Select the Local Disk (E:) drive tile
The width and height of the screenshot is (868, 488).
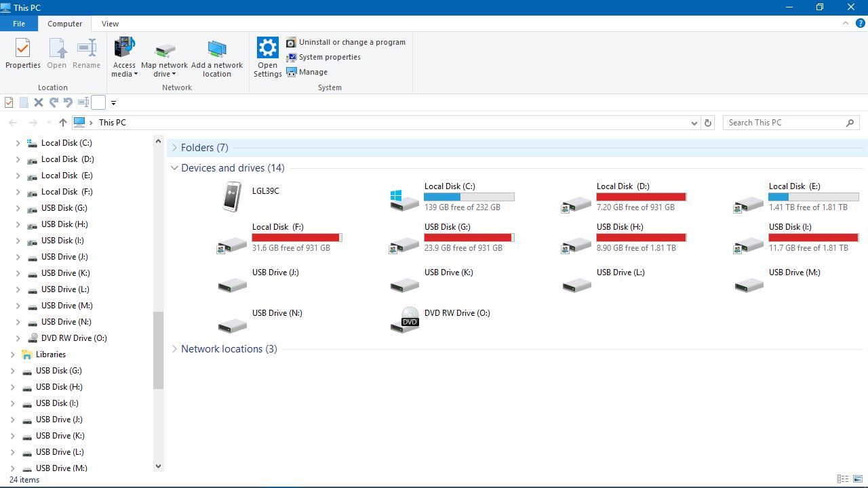coord(797,197)
